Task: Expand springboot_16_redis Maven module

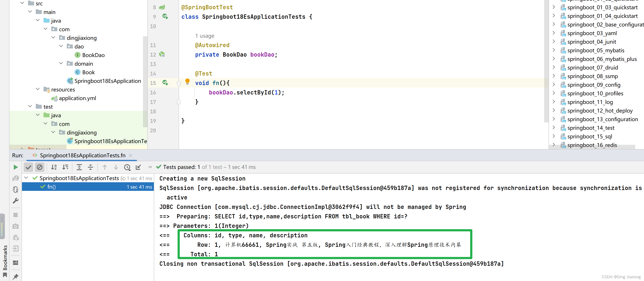Action: 554,145
